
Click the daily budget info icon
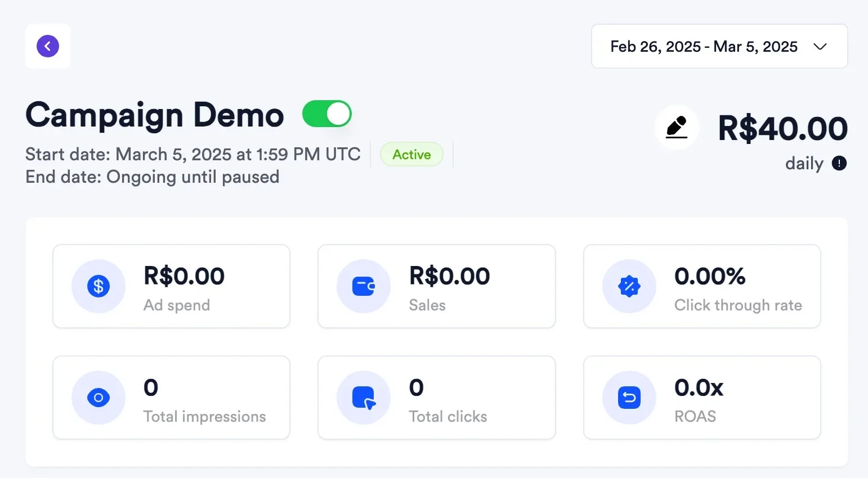click(x=839, y=163)
